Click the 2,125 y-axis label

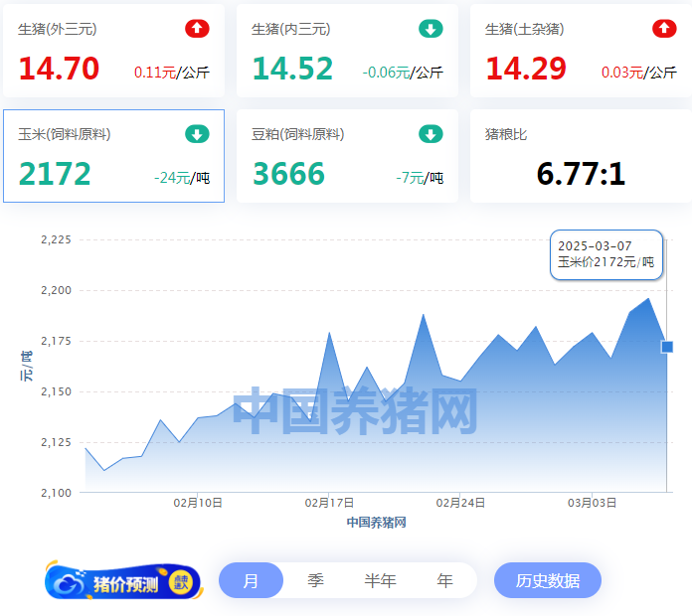pos(56,442)
